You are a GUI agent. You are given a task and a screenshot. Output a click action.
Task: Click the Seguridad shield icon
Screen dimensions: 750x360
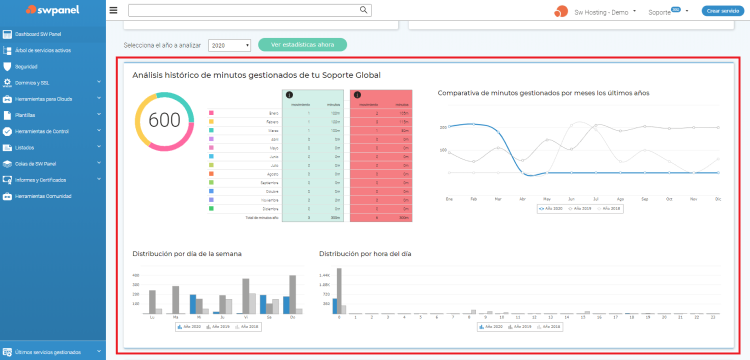7,66
